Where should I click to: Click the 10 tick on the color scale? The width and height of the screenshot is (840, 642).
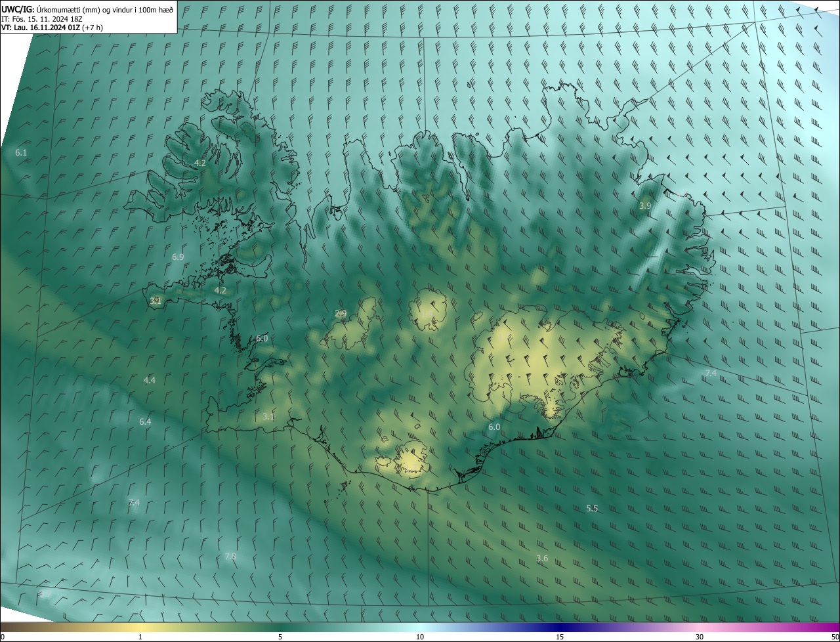(x=420, y=637)
